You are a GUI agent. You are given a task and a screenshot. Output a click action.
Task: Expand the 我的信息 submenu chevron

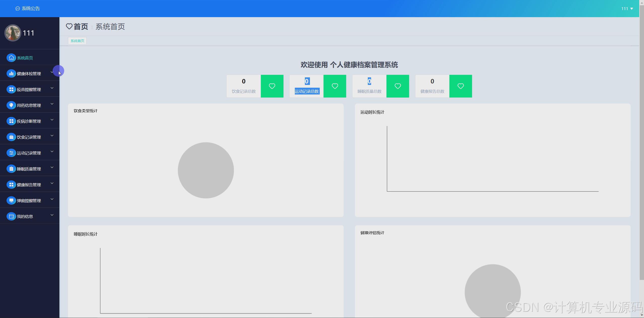click(x=52, y=215)
